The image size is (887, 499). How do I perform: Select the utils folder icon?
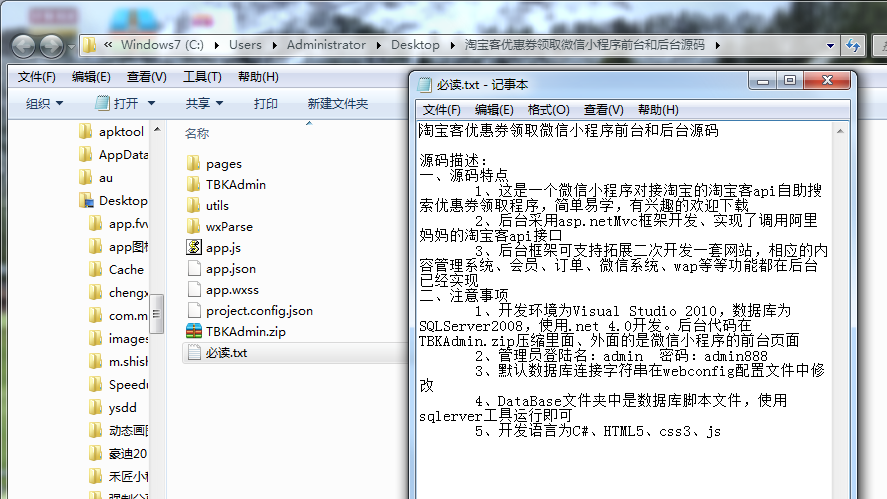point(193,205)
